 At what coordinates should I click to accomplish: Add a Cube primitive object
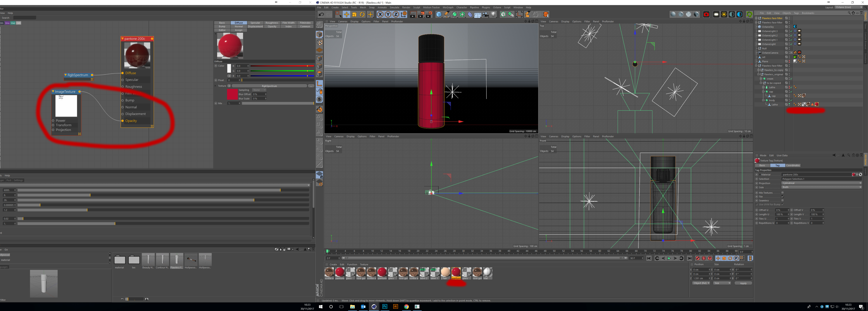point(439,15)
